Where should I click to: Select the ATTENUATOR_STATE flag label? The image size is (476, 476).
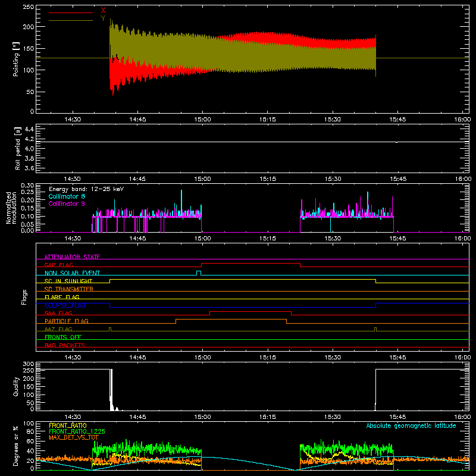72,257
